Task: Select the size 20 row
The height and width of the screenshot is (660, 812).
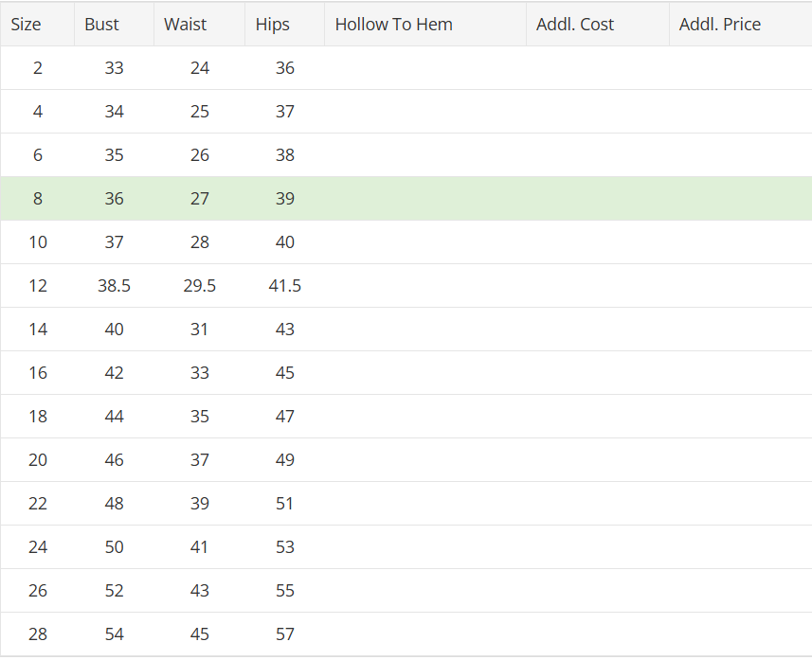Action: tap(406, 459)
